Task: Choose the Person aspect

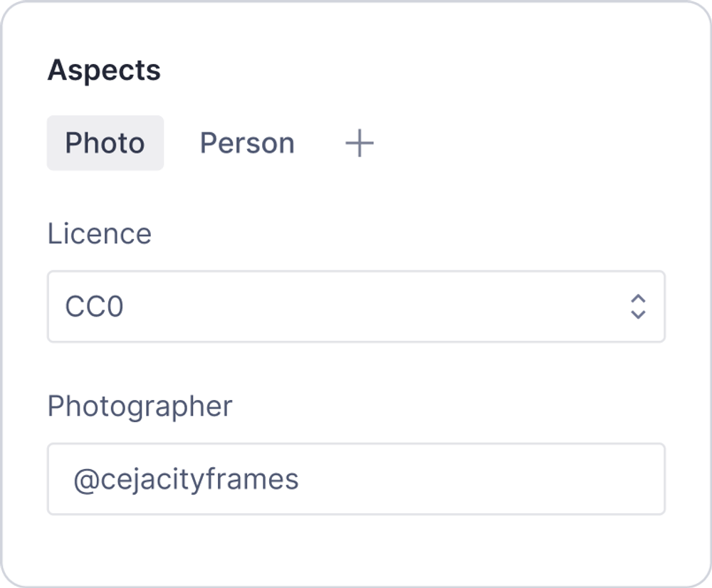Action: coord(247,143)
